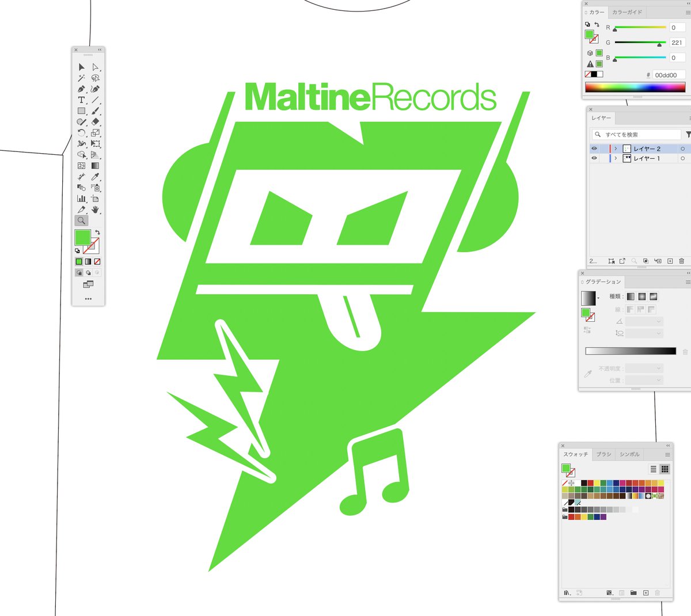The width and height of the screenshot is (691, 616).
Task: Switch to カラーガイド tab
Action: 627,12
